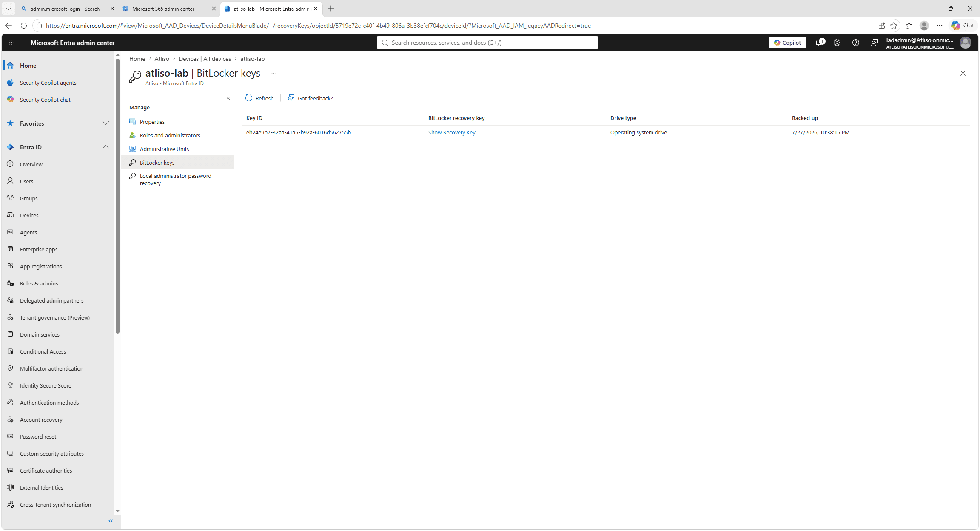The height and width of the screenshot is (531, 980).
Task: Open Security Copilot agents
Action: point(48,83)
